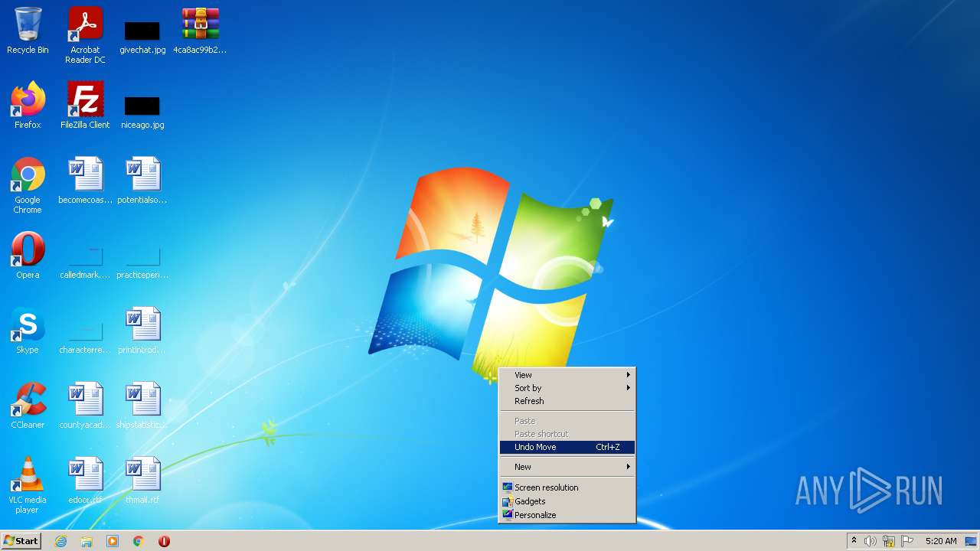The width and height of the screenshot is (980, 551).
Task: Select the becomecoas Word document
Action: pyautogui.click(x=85, y=181)
